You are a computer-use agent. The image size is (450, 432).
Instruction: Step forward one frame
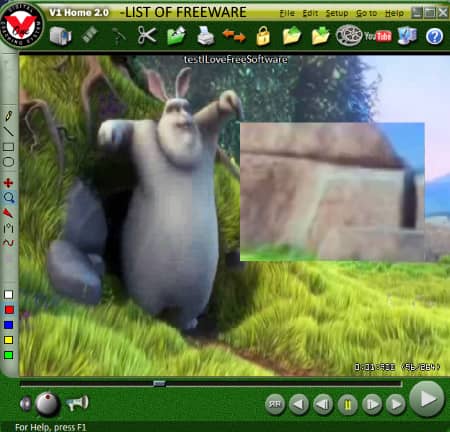tap(372, 405)
